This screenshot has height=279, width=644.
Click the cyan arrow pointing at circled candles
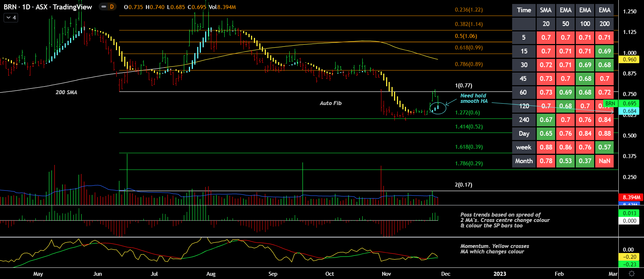451,102
